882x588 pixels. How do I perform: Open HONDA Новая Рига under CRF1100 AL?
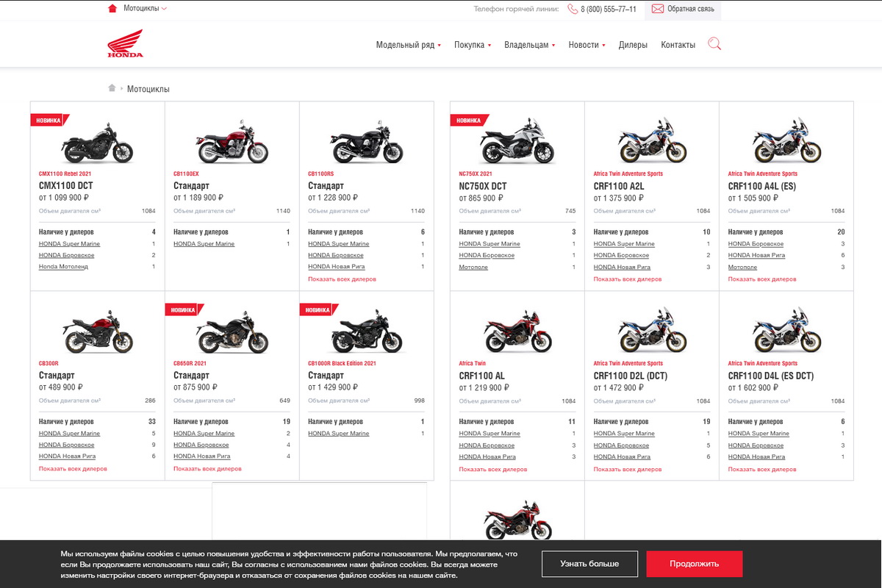488,457
